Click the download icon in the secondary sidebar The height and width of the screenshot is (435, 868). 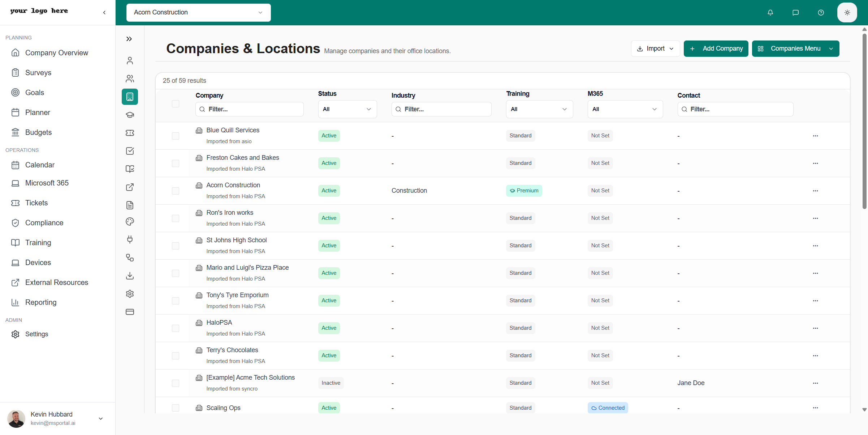(x=130, y=276)
